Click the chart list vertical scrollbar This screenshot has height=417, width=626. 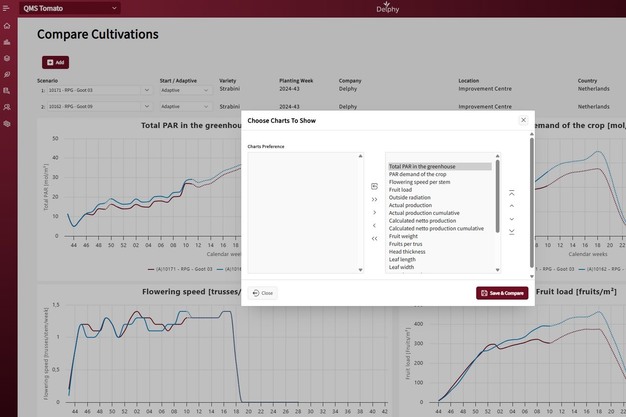click(497, 200)
